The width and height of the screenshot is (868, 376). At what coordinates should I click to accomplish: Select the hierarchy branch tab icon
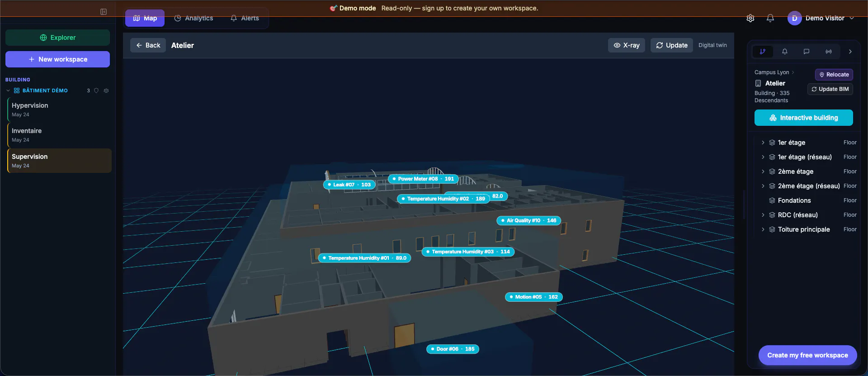(763, 52)
